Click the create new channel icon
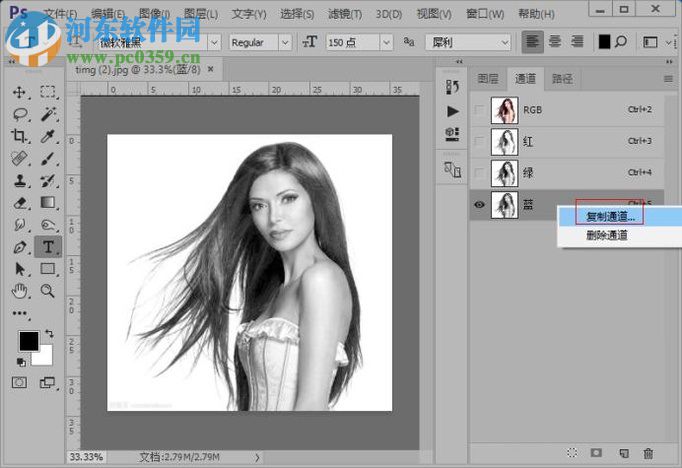 tap(622, 453)
